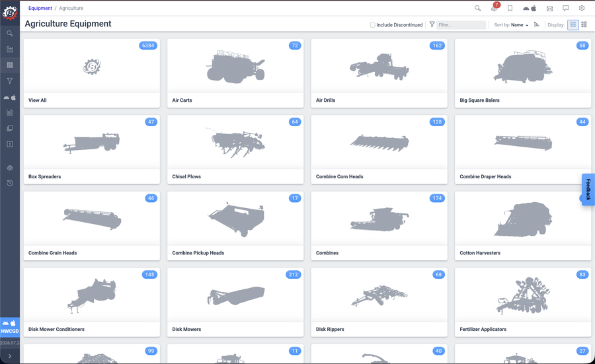Image resolution: width=595 pixels, height=364 pixels.
Task: Open the sidebar bar chart icon
Action: 10,112
